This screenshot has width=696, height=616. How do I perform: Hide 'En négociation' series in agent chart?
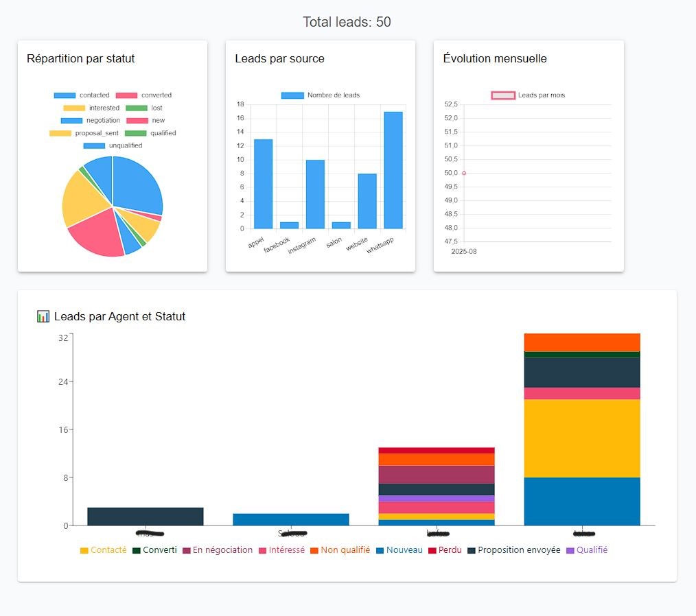[217, 550]
